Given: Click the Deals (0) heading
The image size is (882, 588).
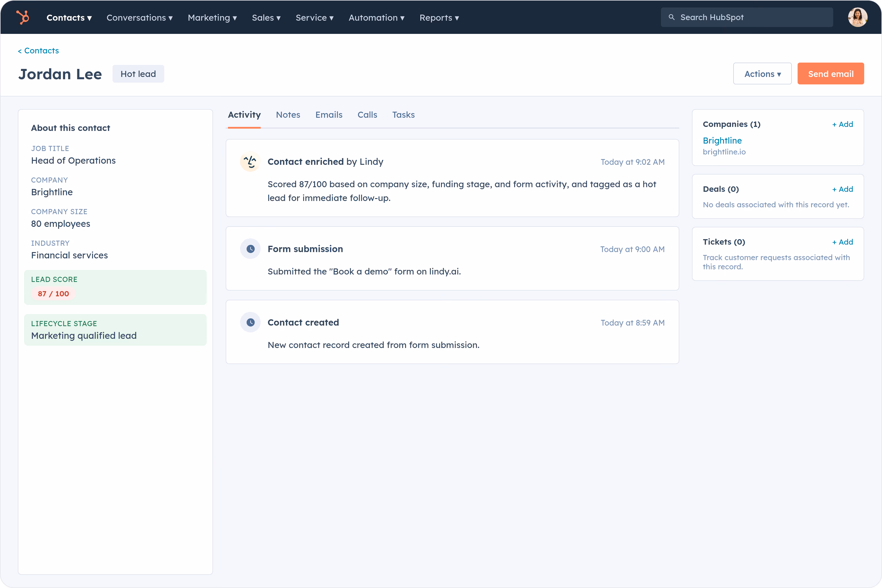Looking at the screenshot, I should tap(721, 189).
